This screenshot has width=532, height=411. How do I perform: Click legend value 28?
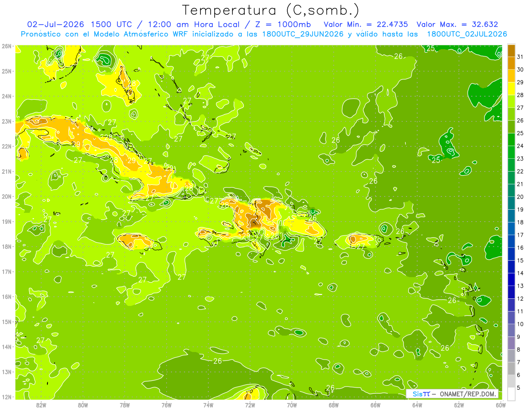(x=521, y=95)
